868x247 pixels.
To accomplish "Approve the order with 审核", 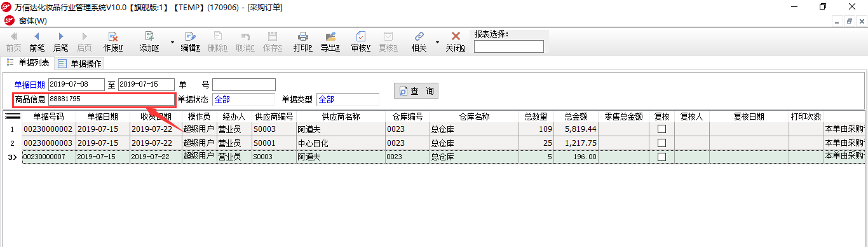I will pos(360,42).
